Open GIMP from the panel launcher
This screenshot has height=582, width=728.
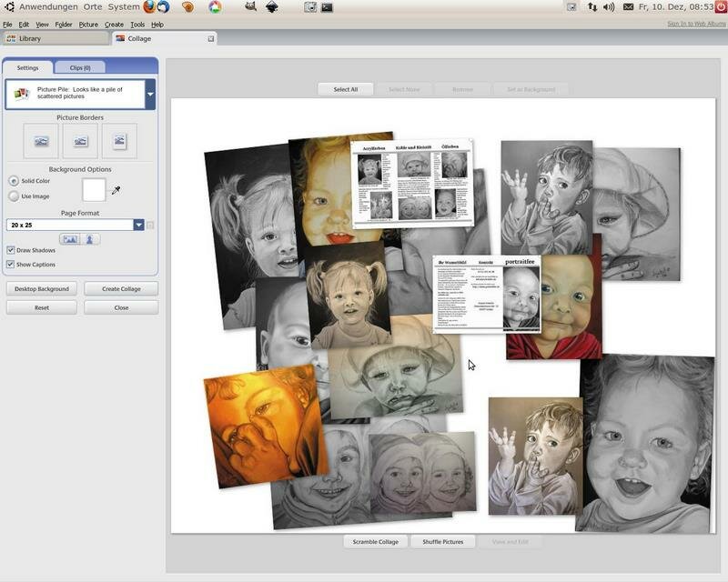click(x=250, y=6)
